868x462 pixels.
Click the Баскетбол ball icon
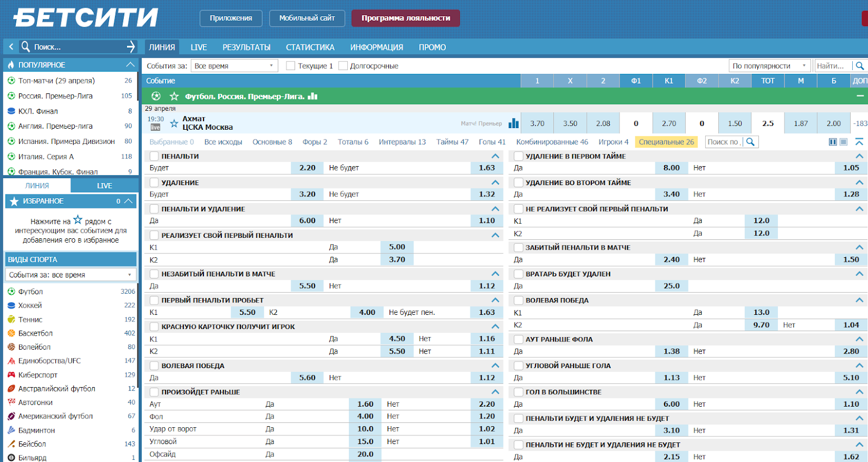[11, 333]
